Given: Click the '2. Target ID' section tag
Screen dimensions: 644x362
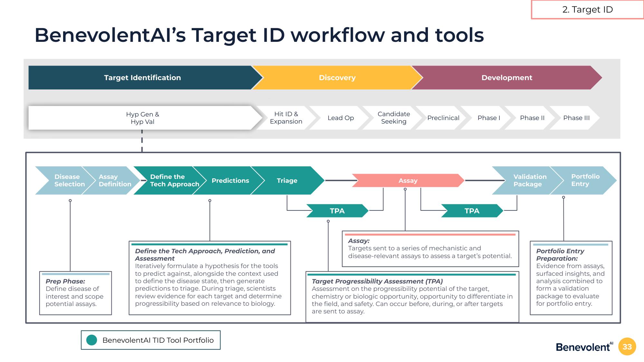Looking at the screenshot, I should 587,10.
